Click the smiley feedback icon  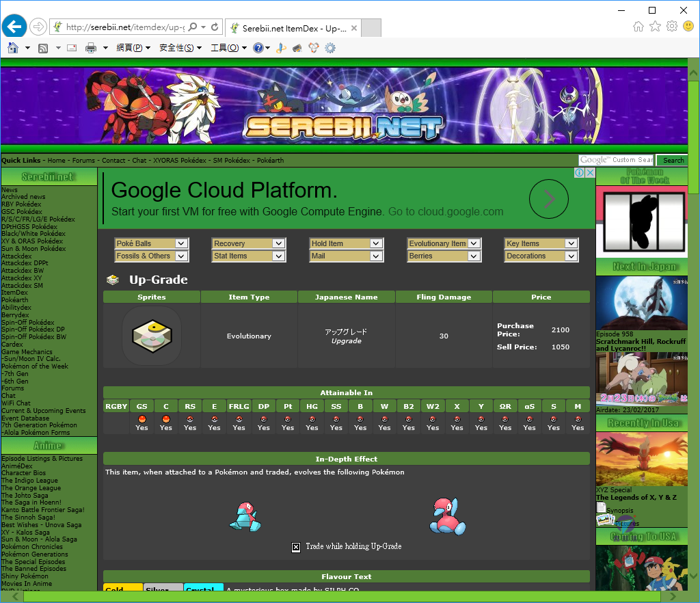[688, 27]
